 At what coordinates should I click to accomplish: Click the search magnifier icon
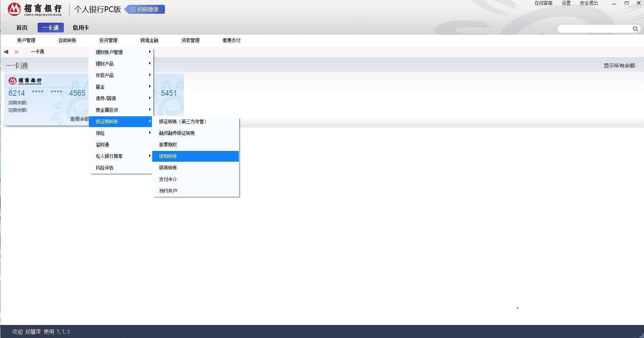point(635,29)
